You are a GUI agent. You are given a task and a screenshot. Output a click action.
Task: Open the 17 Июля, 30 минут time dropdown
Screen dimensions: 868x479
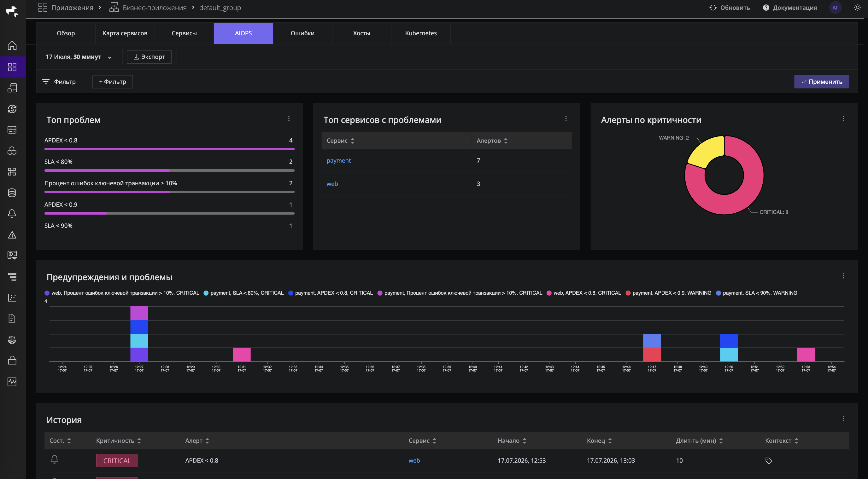(x=79, y=57)
